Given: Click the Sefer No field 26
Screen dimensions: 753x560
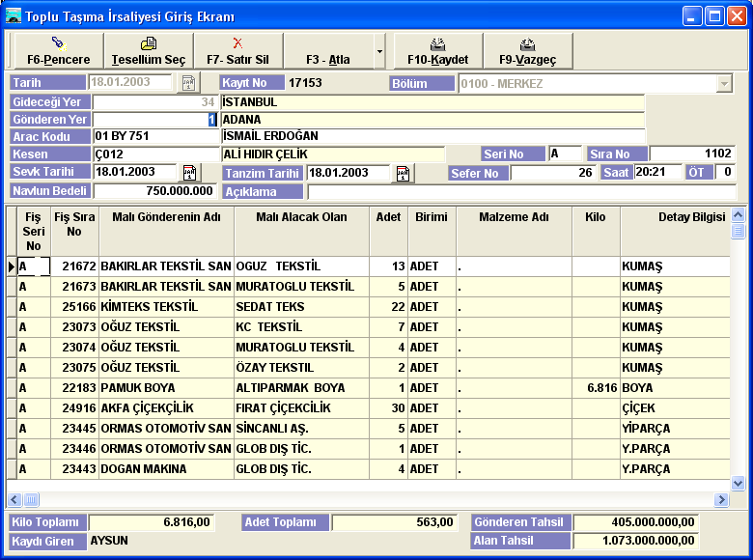Looking at the screenshot, I should (x=553, y=173).
